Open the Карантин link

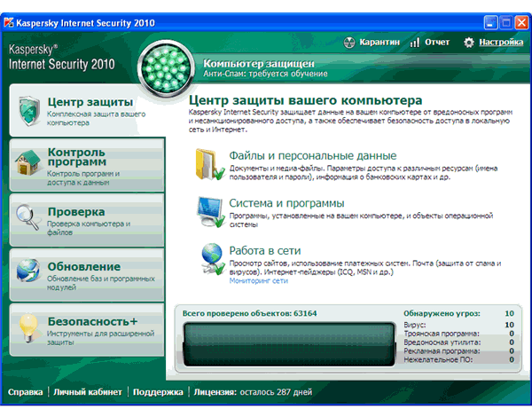379,42
